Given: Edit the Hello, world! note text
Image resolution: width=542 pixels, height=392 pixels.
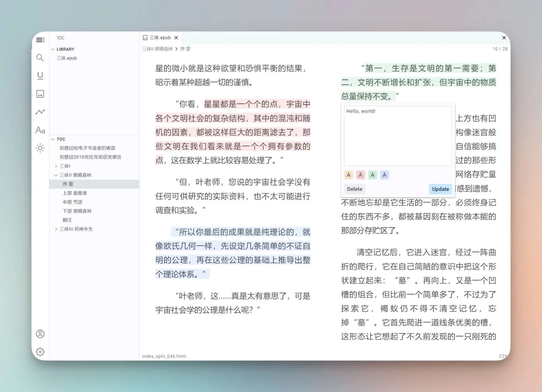Looking at the screenshot, I should click(397, 136).
